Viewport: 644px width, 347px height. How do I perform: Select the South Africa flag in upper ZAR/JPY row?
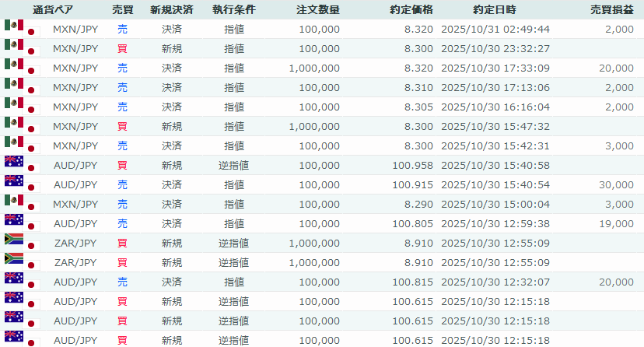point(13,240)
